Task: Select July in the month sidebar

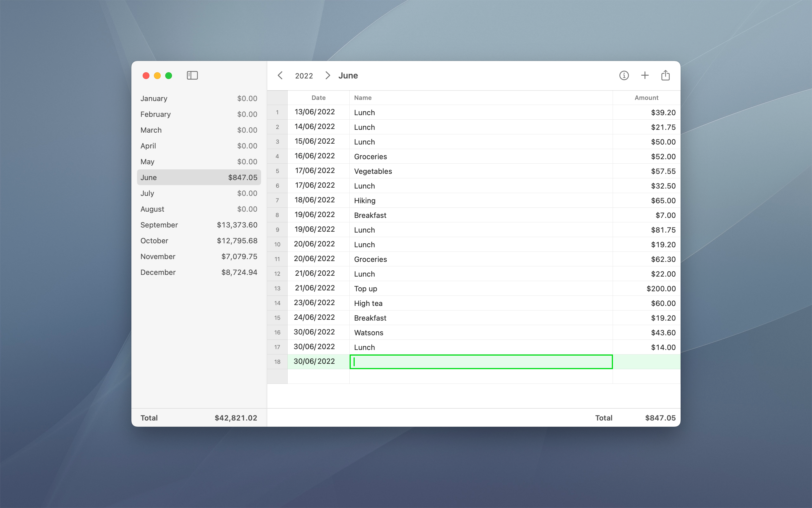Action: tap(199, 193)
